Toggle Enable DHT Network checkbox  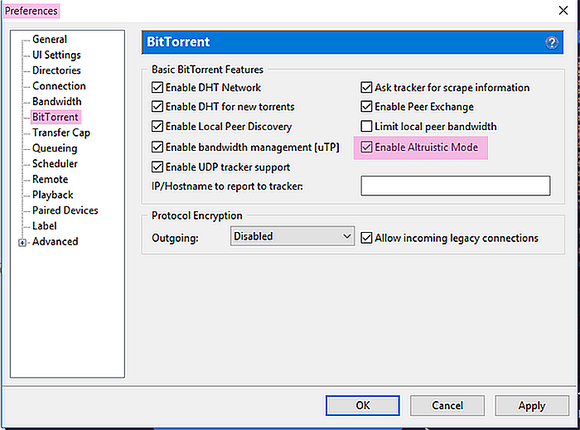pos(157,87)
